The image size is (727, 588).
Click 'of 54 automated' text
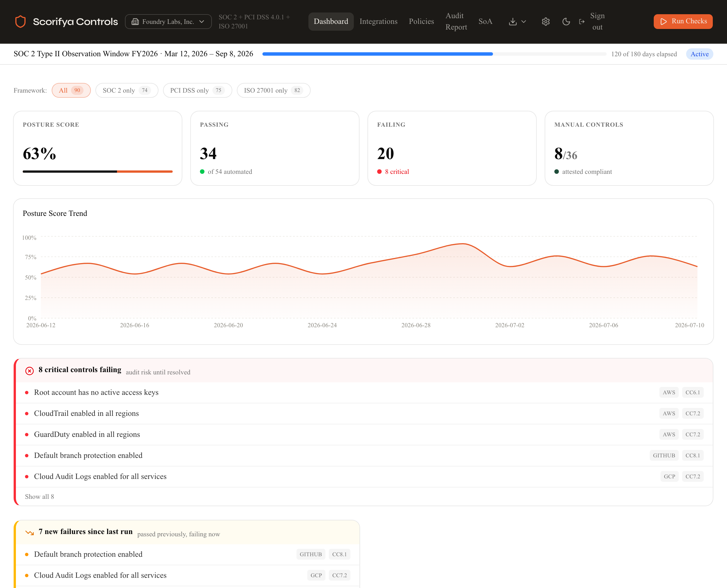pos(230,172)
